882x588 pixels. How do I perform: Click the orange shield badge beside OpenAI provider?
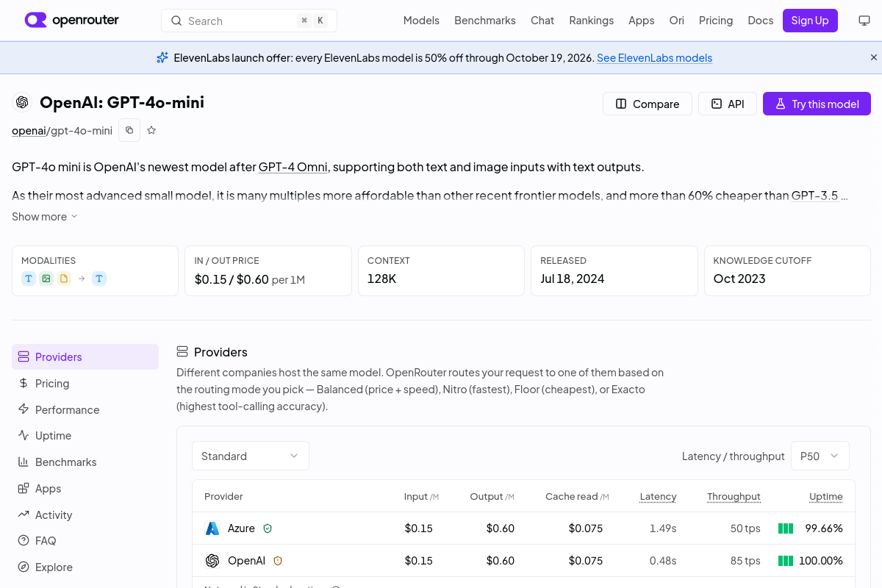pyautogui.click(x=278, y=561)
